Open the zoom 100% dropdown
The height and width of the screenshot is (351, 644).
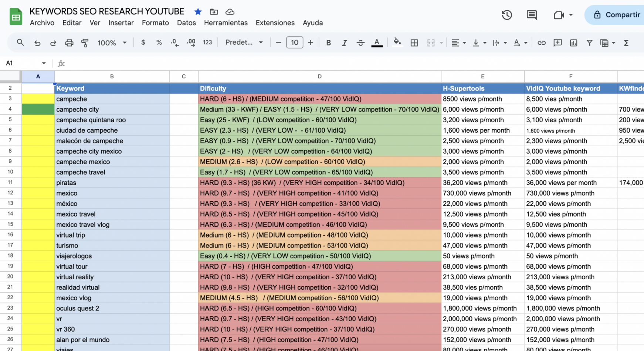tap(112, 43)
